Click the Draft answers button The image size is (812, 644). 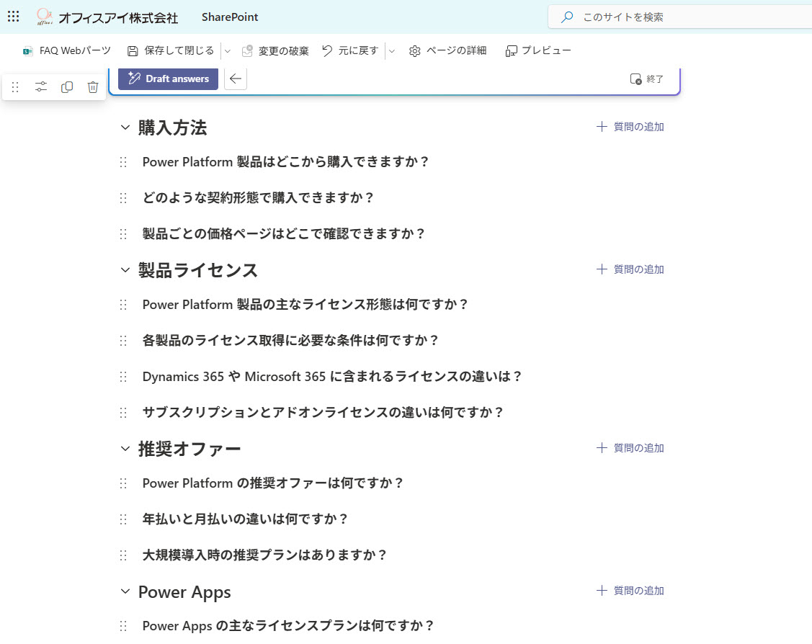point(169,79)
